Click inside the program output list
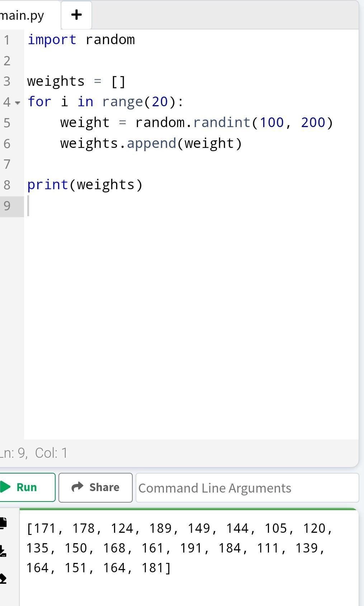The height and width of the screenshot is (606, 364). pos(180,548)
